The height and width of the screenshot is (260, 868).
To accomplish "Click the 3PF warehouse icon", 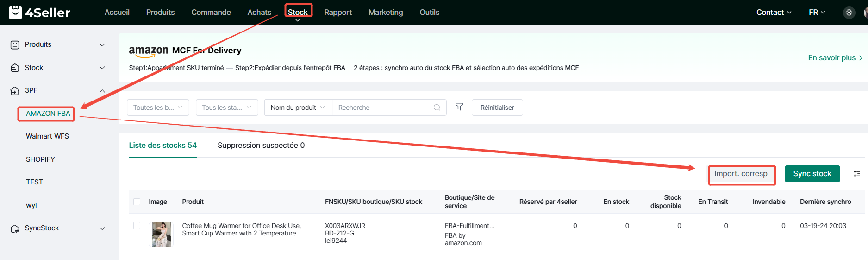I will tap(15, 91).
